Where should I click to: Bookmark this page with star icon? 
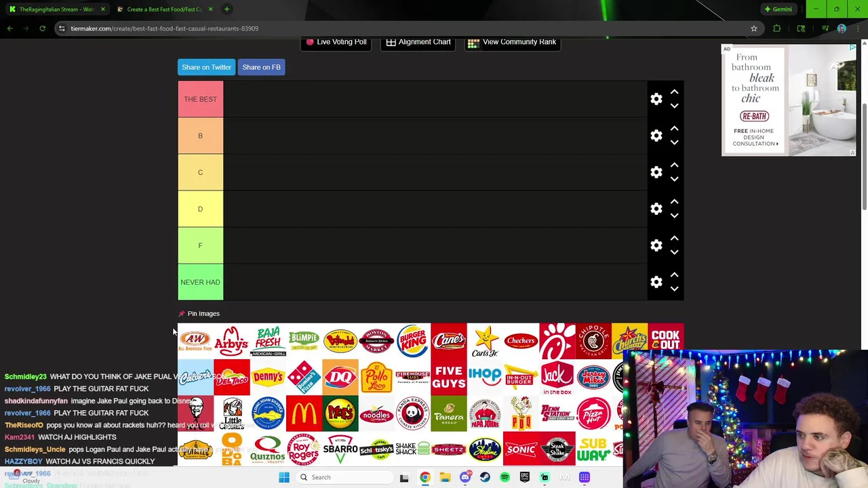(753, 28)
